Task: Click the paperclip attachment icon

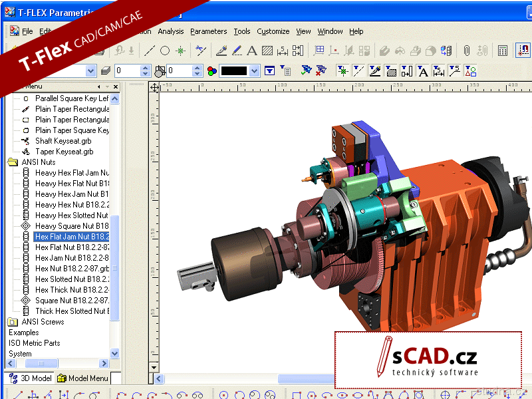Action: 467,51
